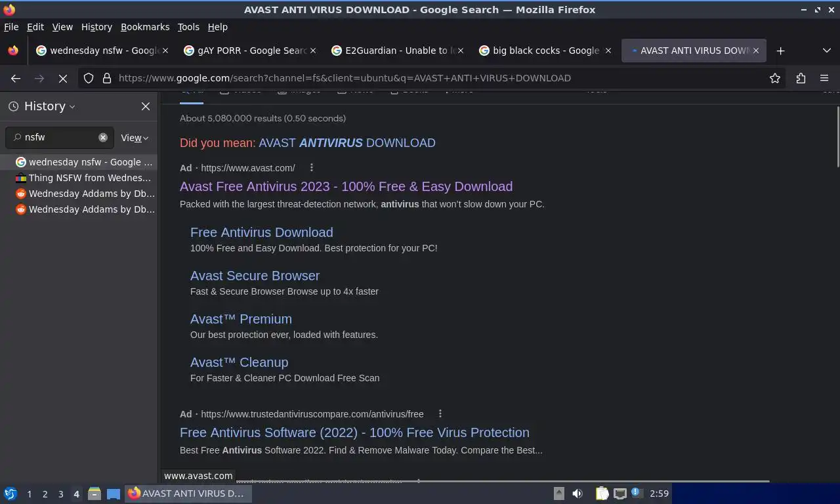This screenshot has height=504, width=840.
Task: Open the Help menu
Action: [x=218, y=27]
